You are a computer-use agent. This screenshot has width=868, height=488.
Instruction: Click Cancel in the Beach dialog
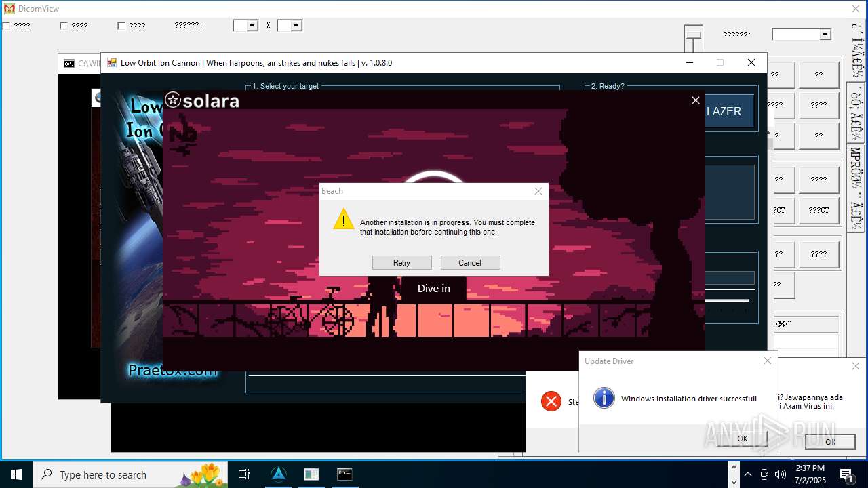pyautogui.click(x=470, y=263)
